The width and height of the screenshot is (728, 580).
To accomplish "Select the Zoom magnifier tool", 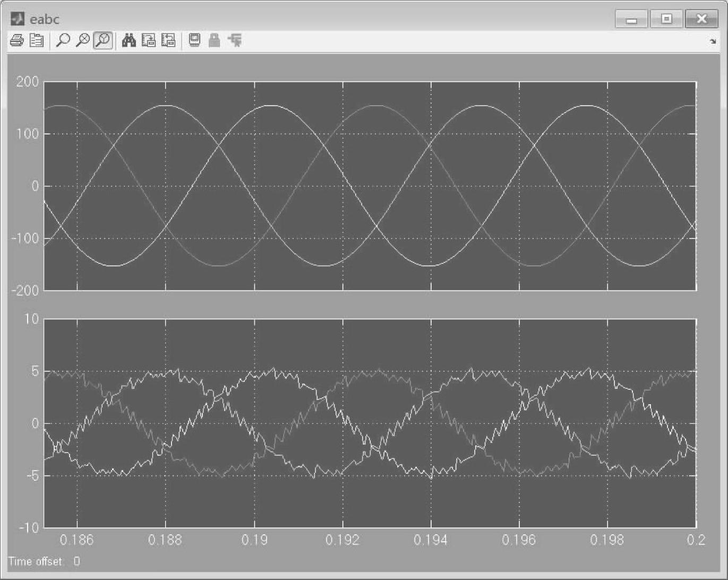I will coord(63,40).
